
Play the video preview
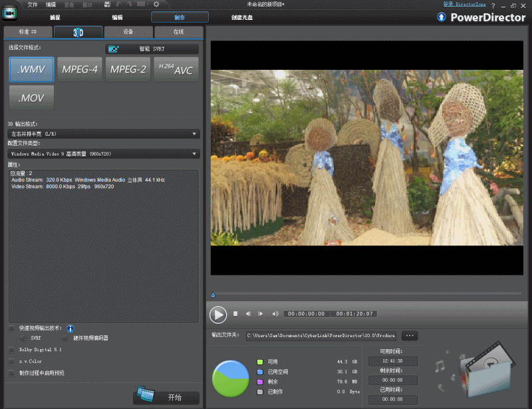[217, 314]
